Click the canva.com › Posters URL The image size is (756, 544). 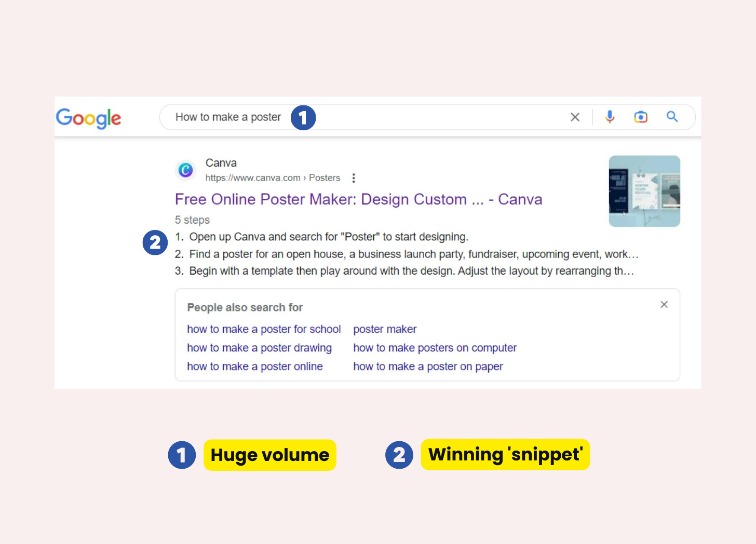click(273, 178)
